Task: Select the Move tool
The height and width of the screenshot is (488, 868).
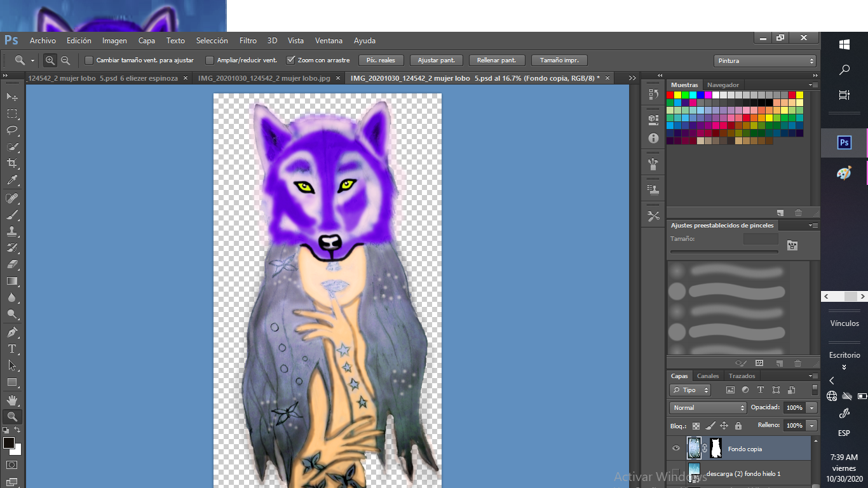Action: [x=12, y=97]
